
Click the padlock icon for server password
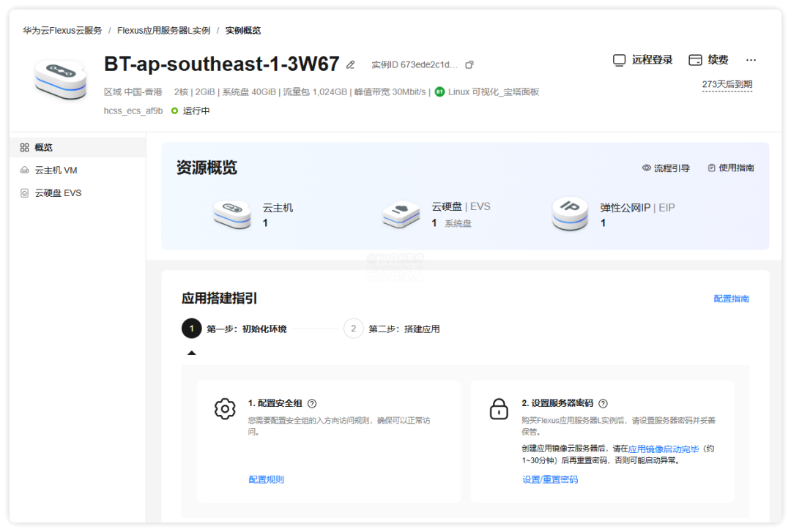coord(499,409)
